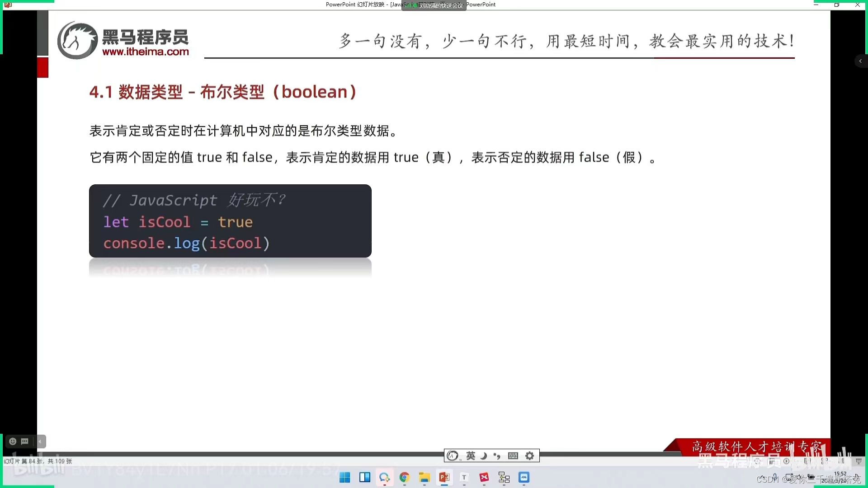The image size is (868, 488).
Task: Click the emoji reaction smiley icon
Action: point(13,441)
